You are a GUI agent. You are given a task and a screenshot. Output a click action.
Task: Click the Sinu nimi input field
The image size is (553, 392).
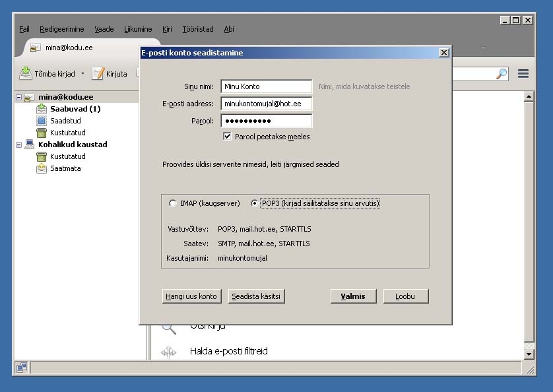(267, 86)
